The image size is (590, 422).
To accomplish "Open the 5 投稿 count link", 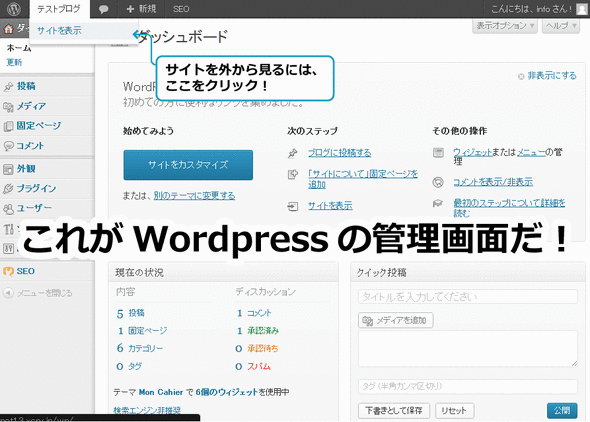I will [131, 313].
